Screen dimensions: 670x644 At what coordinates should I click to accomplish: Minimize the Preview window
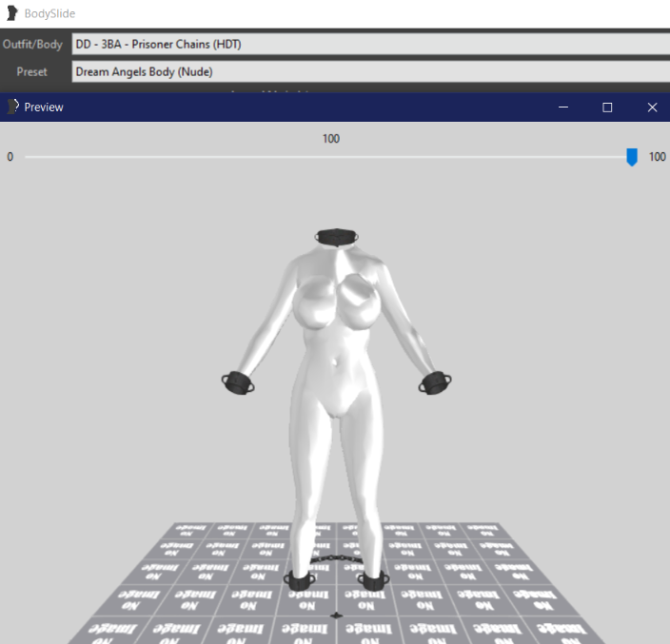coord(563,107)
